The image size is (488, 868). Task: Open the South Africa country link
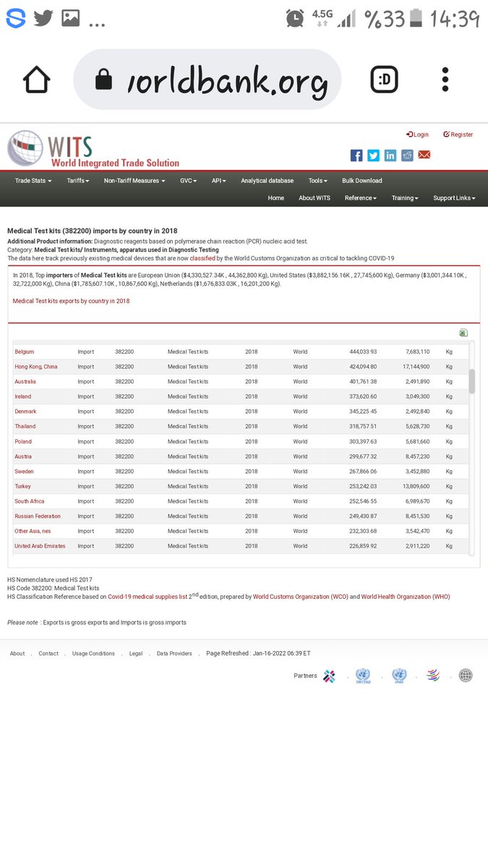point(30,501)
